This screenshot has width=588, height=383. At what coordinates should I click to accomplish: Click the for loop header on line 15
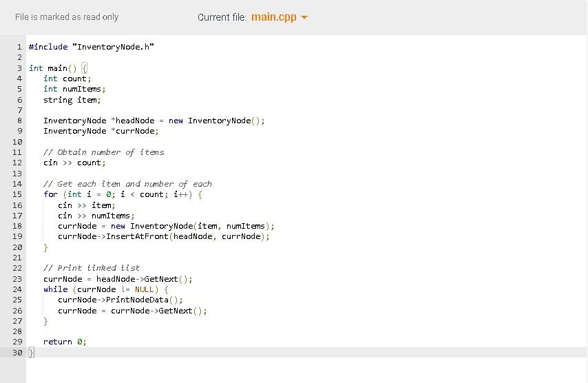pyautogui.click(x=123, y=194)
